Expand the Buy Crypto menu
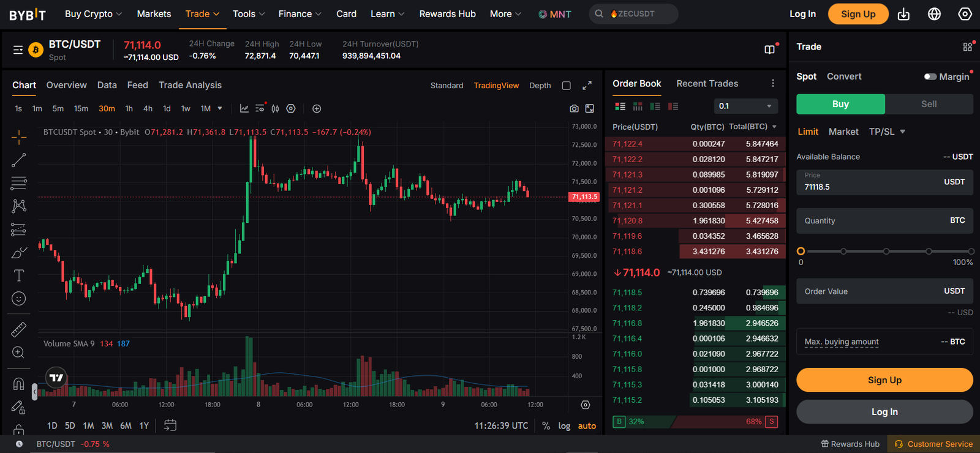This screenshot has width=980, height=453. click(x=94, y=13)
